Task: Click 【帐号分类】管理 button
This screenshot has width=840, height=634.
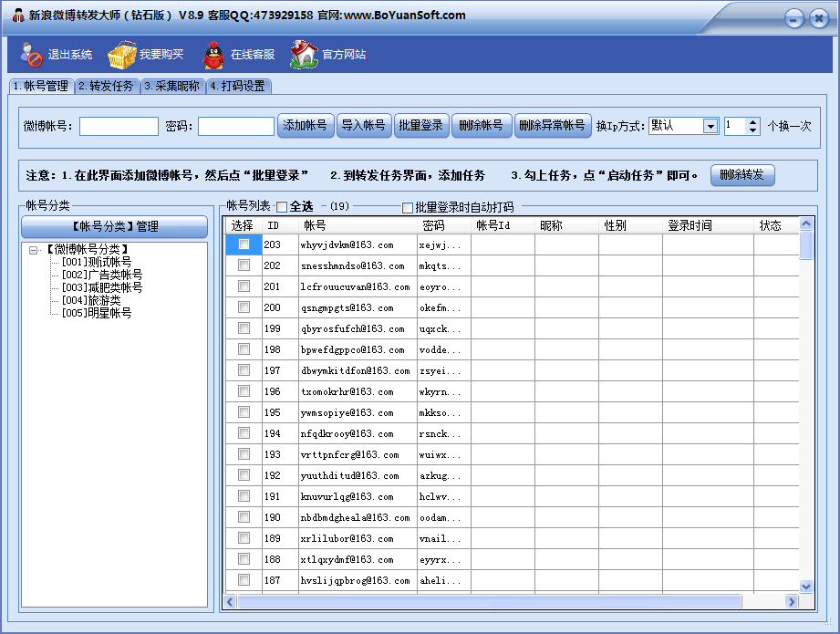Action: tap(115, 227)
